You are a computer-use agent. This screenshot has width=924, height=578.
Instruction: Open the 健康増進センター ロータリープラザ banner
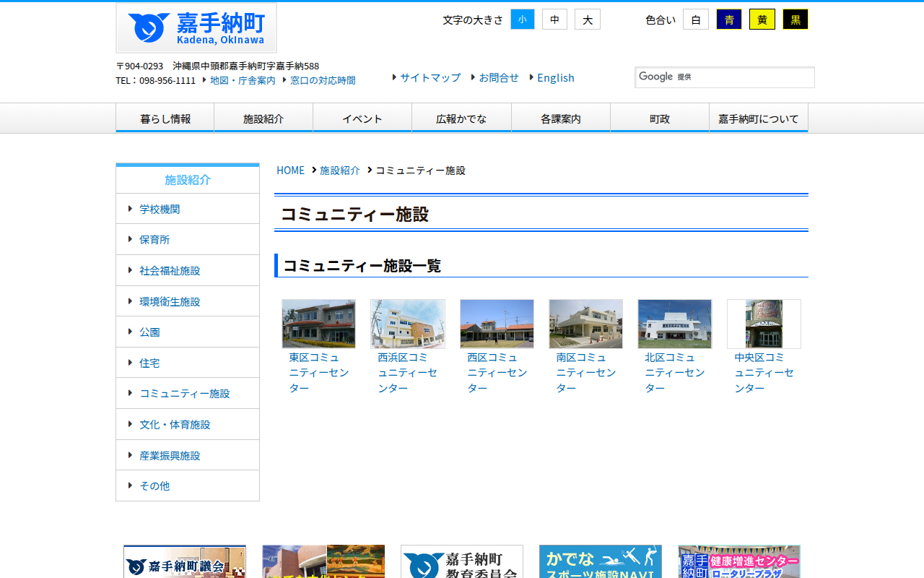[x=738, y=561]
